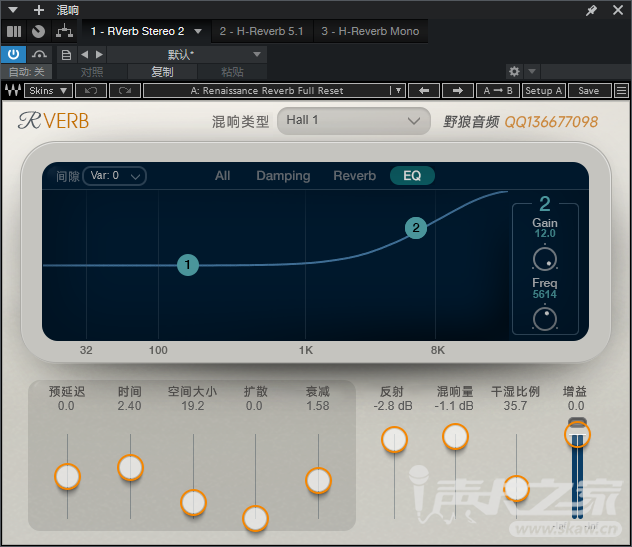Select EQ band node 1
The height and width of the screenshot is (547, 632).
(188, 265)
